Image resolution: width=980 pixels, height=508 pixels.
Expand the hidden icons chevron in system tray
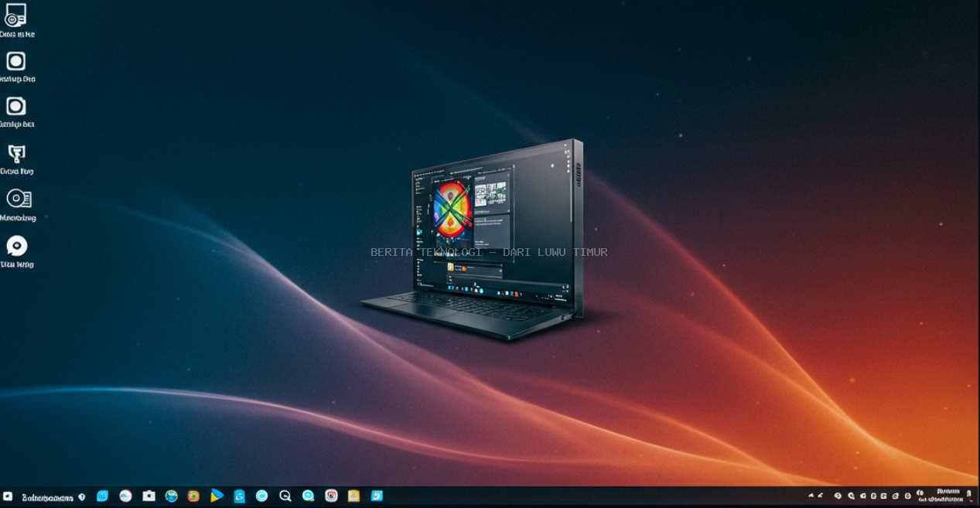[811, 496]
